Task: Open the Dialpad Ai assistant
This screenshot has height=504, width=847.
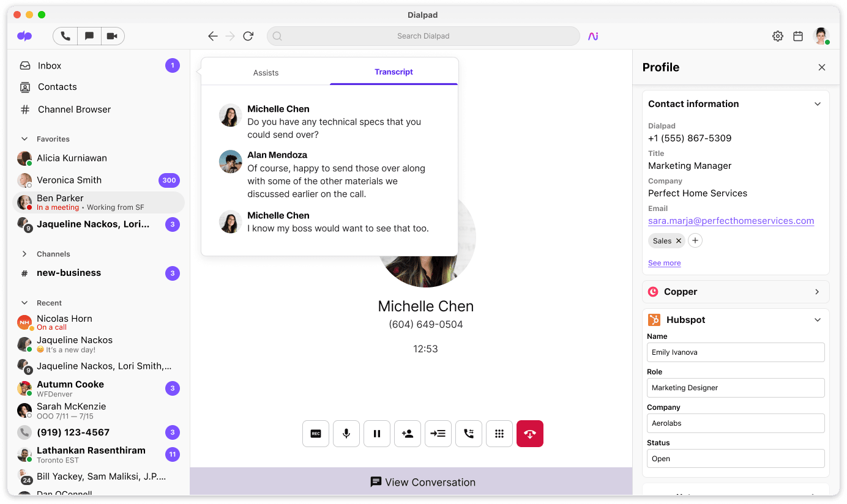Action: click(592, 36)
